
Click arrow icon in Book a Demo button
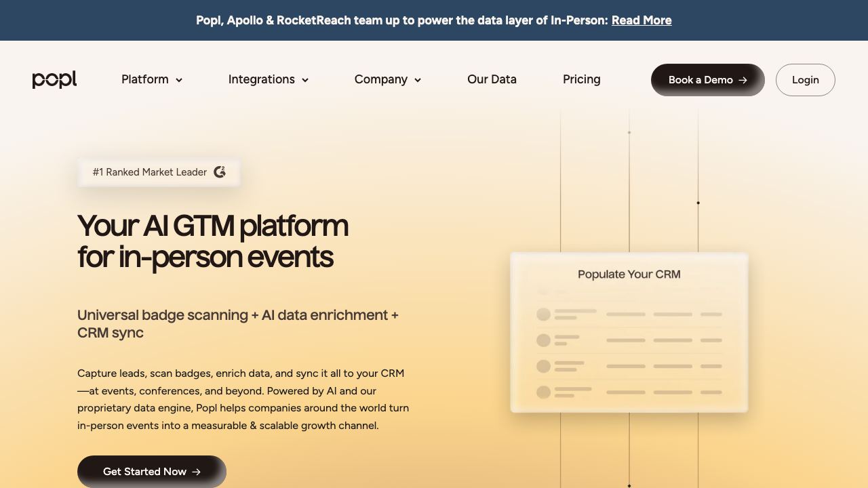(x=743, y=80)
